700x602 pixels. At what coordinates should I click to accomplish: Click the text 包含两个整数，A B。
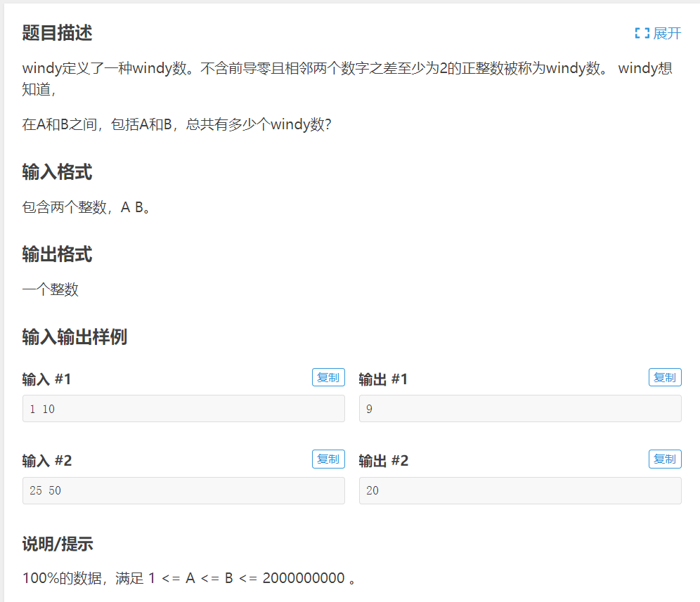point(86,207)
